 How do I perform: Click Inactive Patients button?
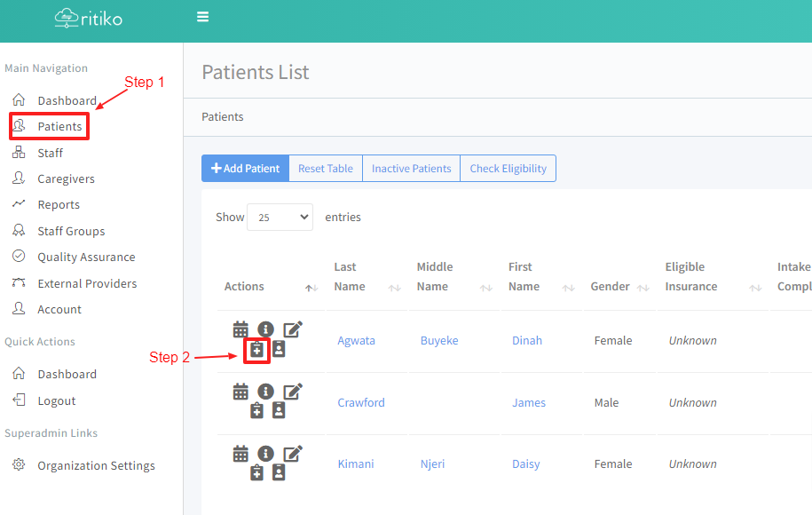411,169
